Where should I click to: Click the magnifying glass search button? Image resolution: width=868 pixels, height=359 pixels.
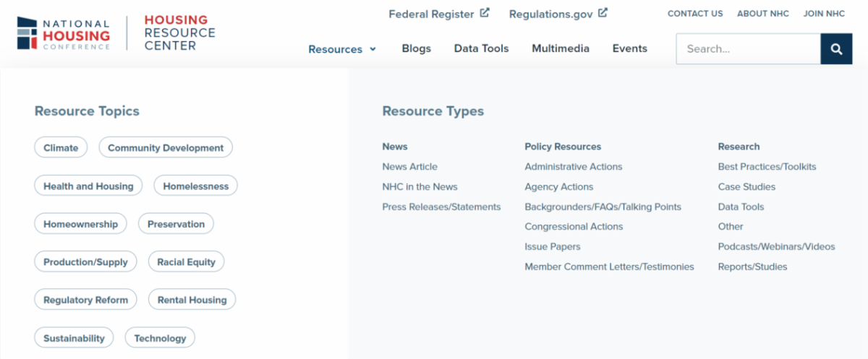click(836, 49)
